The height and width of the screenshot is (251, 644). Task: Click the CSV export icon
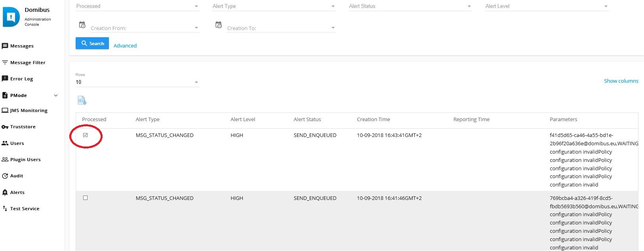coord(82,101)
